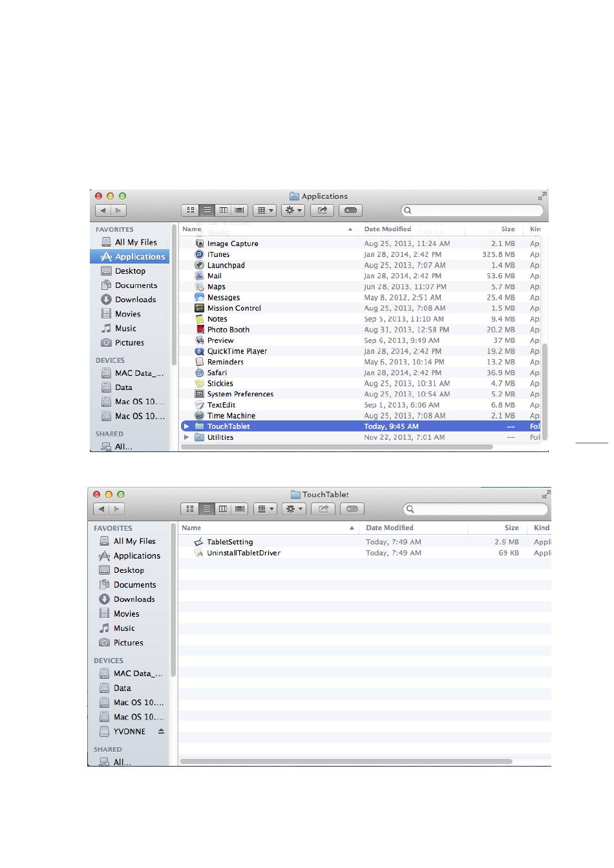Click Stickies row in Applications list

(361, 384)
